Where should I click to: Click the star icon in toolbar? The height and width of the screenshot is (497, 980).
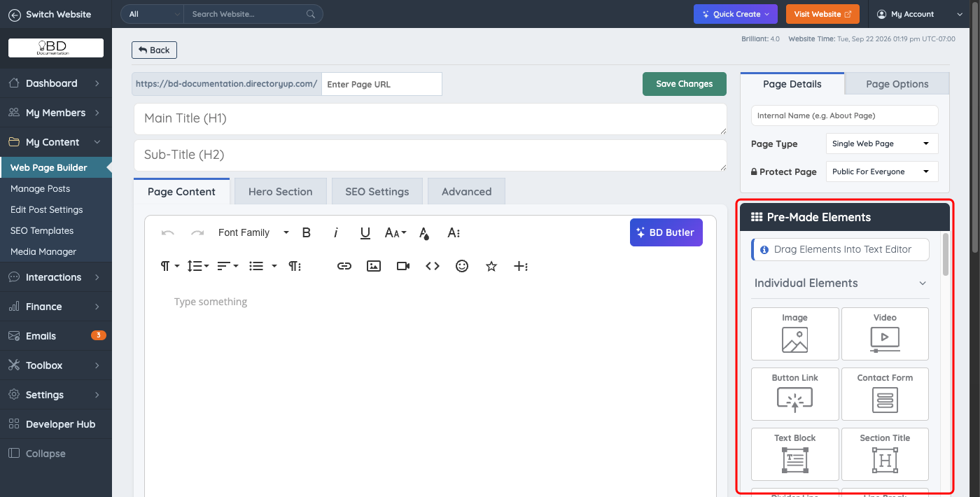[491, 266]
